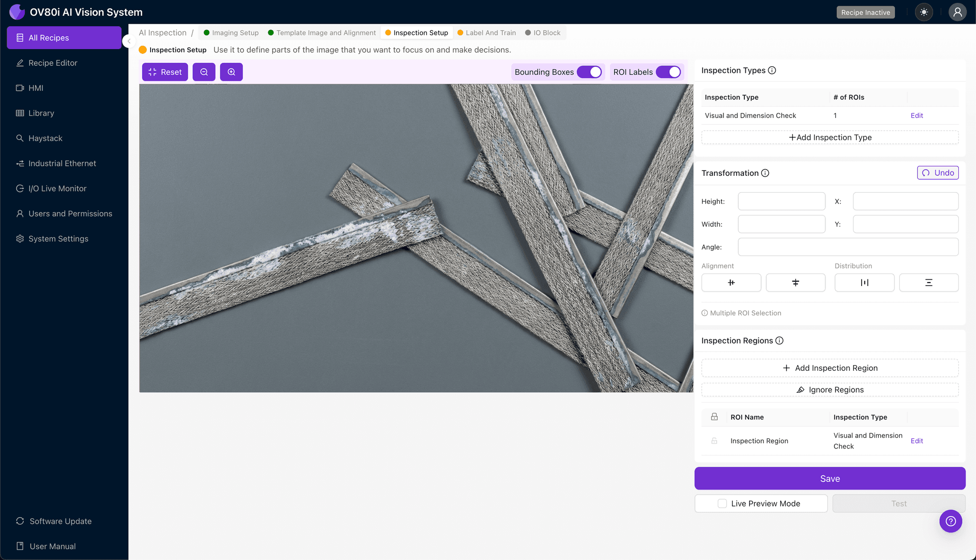Click Edit link for Visual and Dimension Check type

[916, 115]
